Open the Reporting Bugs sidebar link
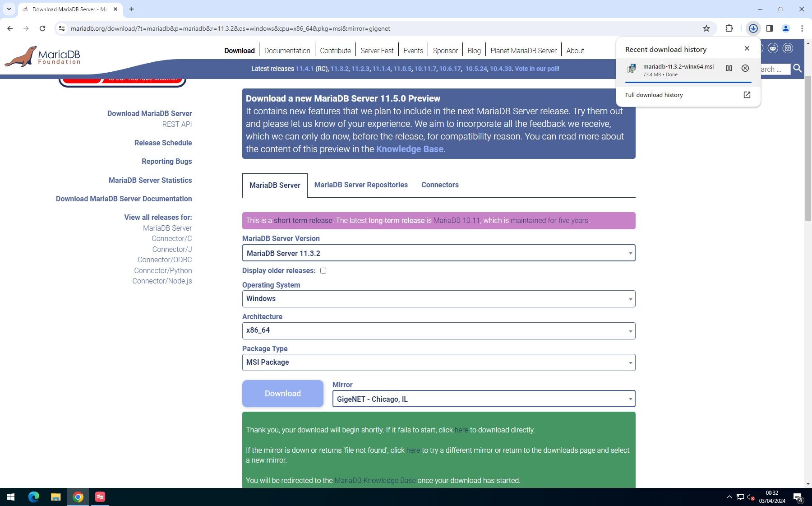 [167, 162]
